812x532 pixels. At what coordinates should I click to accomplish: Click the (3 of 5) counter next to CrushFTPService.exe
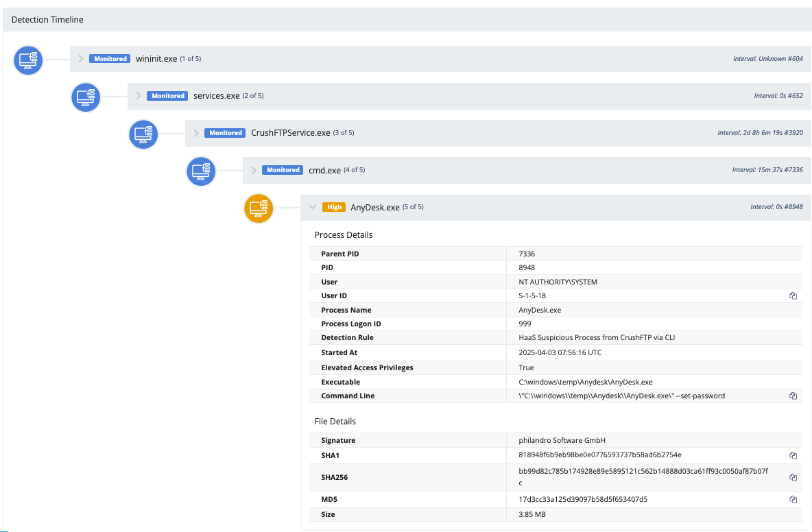coord(344,133)
